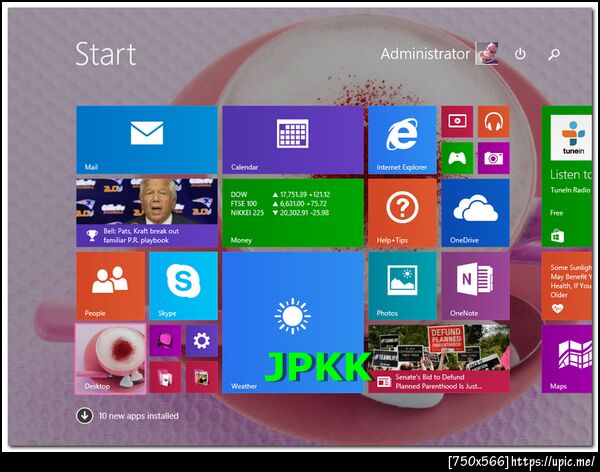This screenshot has width=600, height=472.
Task: Open the Calendar tile
Action: coord(293,140)
